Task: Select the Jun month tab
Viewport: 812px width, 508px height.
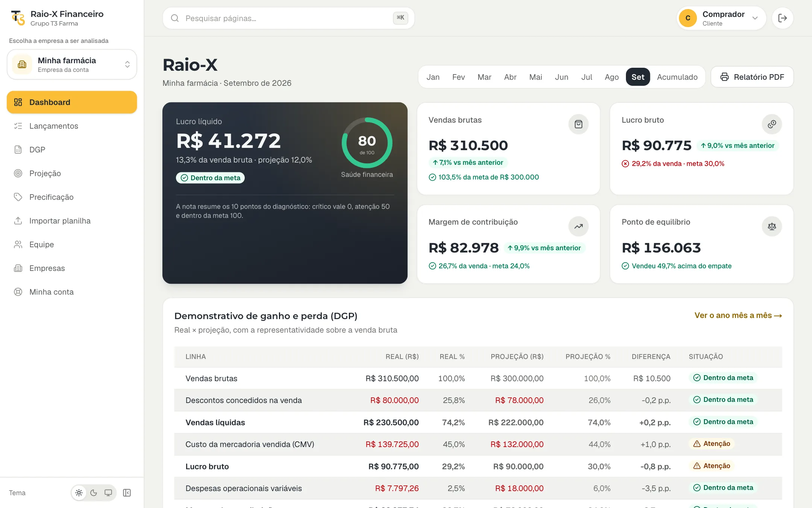Action: 561,77
